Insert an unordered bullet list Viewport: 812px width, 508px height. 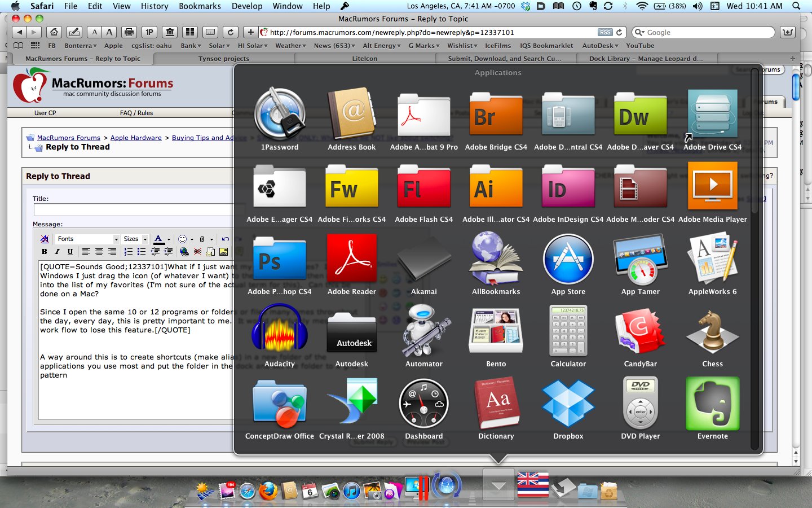141,252
